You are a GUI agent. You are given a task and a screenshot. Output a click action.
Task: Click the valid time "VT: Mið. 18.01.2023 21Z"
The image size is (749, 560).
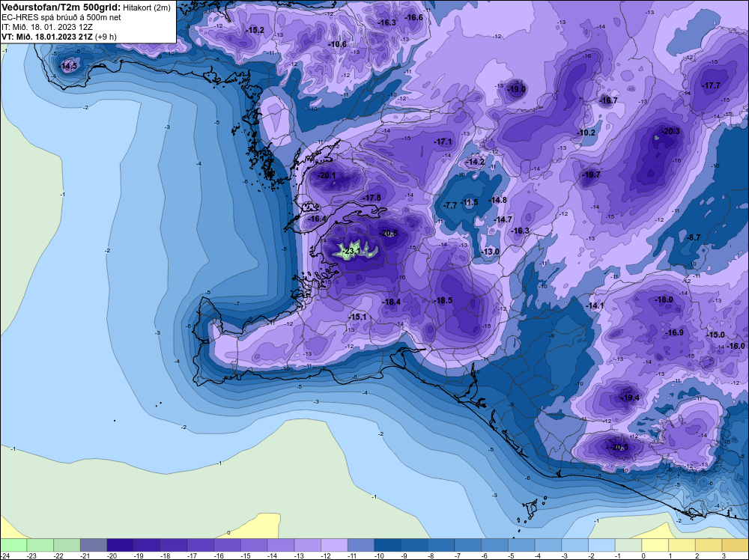pyautogui.click(x=47, y=37)
